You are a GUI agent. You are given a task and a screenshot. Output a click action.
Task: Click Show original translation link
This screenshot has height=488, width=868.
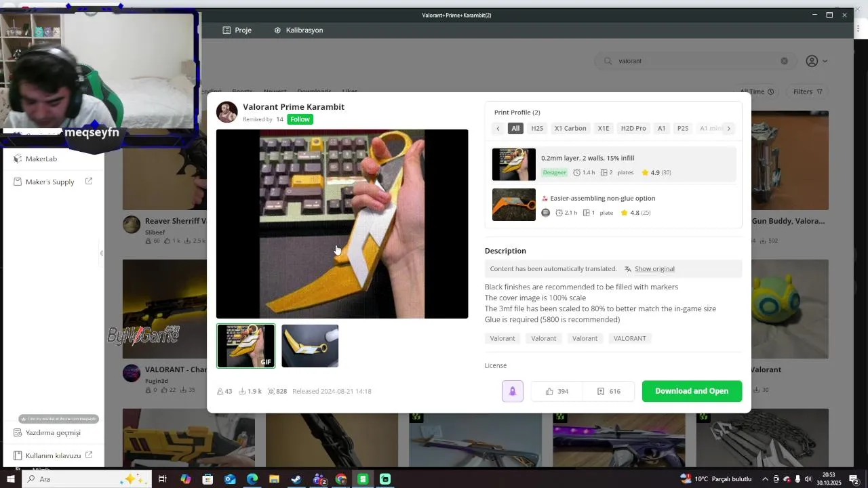pos(654,269)
